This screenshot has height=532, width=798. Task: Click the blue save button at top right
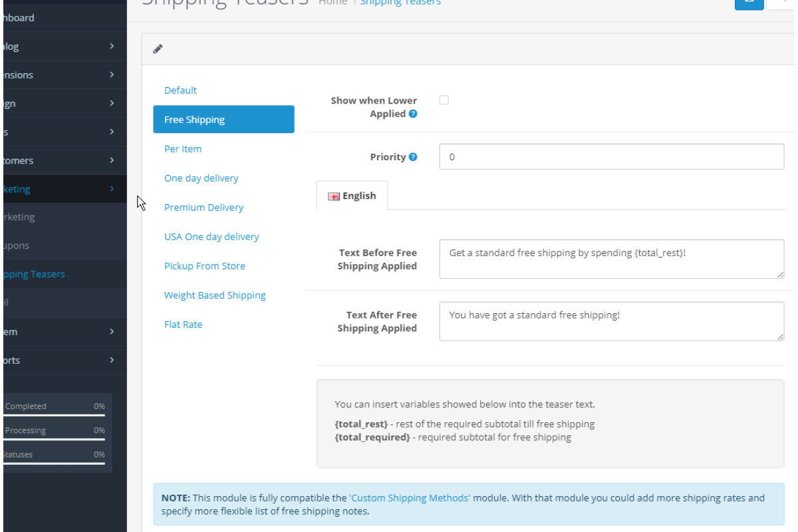click(749, 2)
